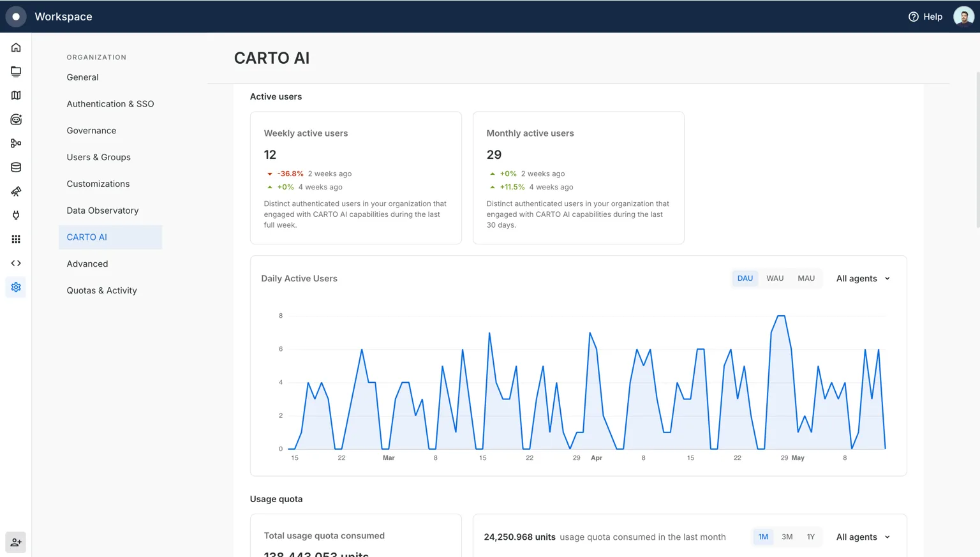Navigate to Users & Groups

click(x=98, y=157)
